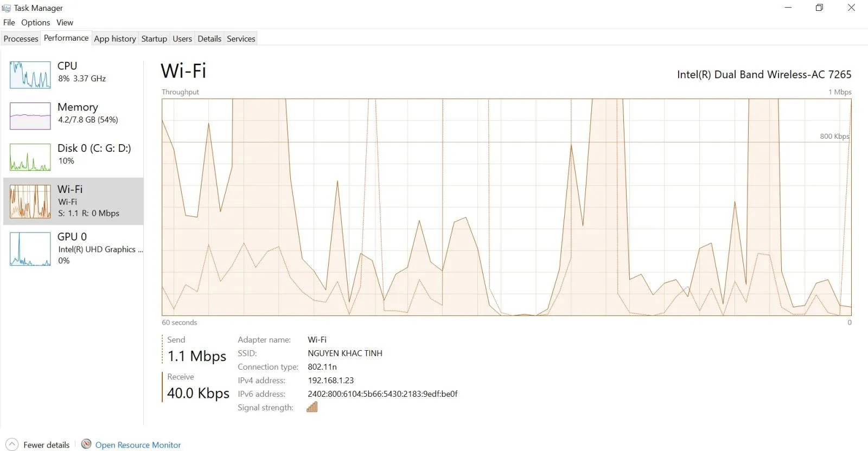Click the IPv6 address value

[x=382, y=394]
